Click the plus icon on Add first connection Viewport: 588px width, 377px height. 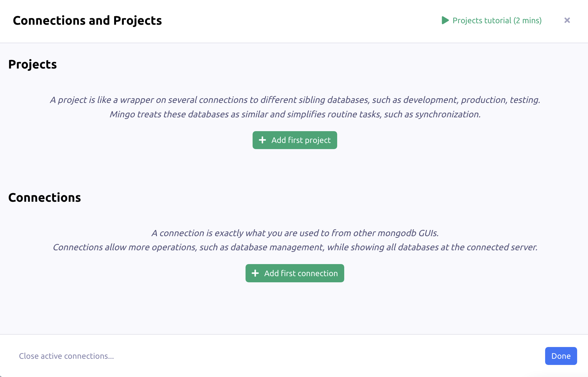coord(255,273)
